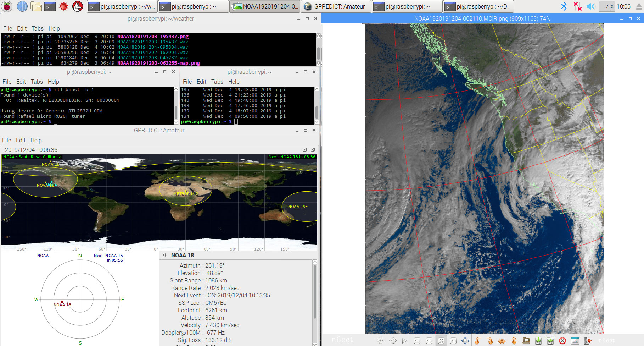Viewport: 644px width, 346px height.
Task: Click scroll-up arrow in rtl_biast terminal
Action: 176,89
